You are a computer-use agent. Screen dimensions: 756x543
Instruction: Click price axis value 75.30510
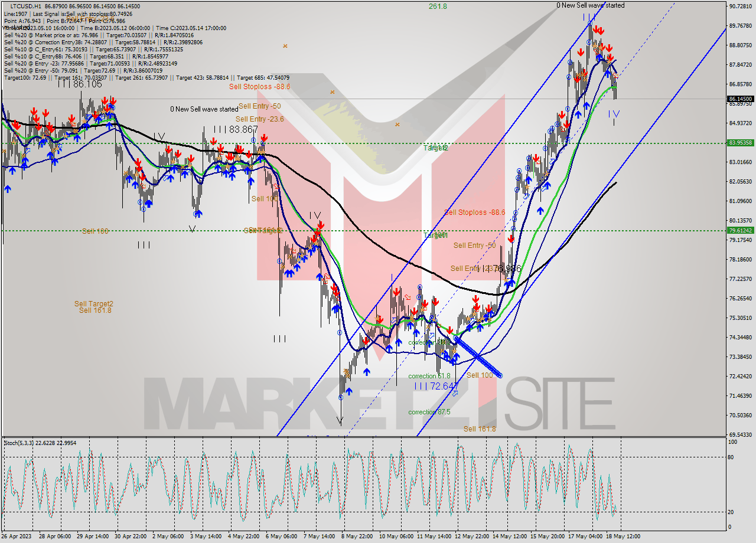(x=741, y=318)
